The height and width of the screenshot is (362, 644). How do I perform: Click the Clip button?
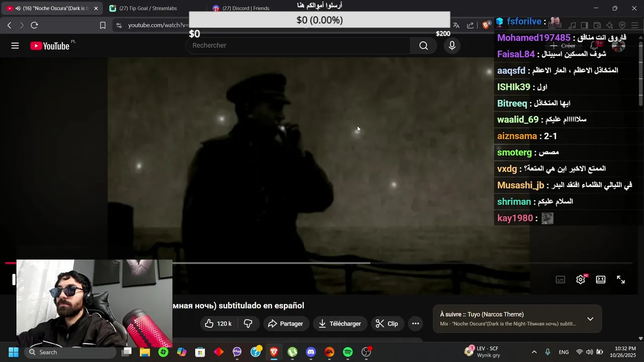point(387,324)
